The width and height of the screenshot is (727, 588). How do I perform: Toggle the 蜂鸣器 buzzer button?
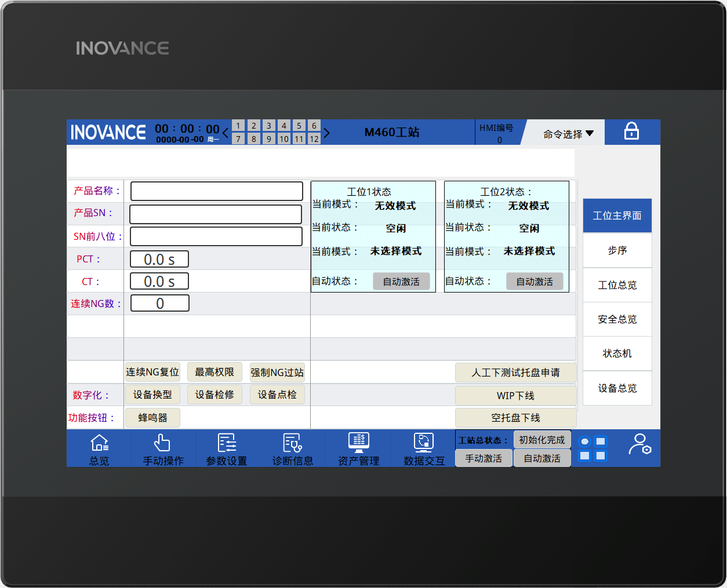152,418
